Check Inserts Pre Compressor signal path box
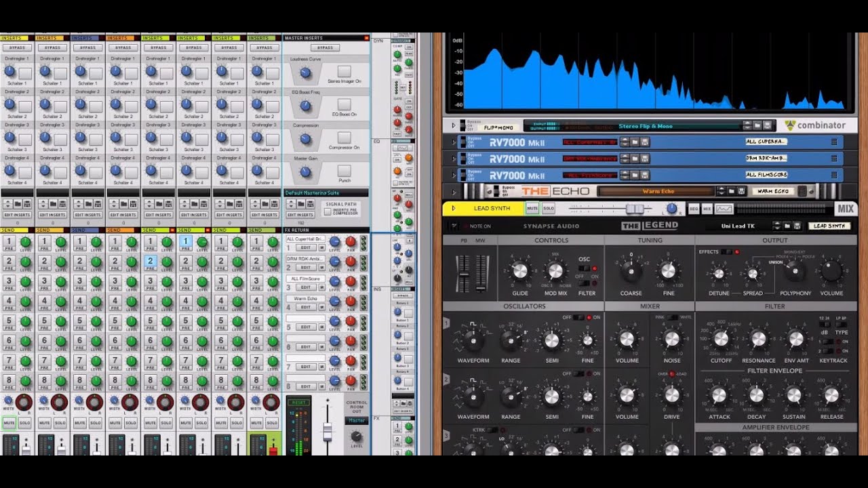Image resolution: width=868 pixels, height=488 pixels. [328, 212]
